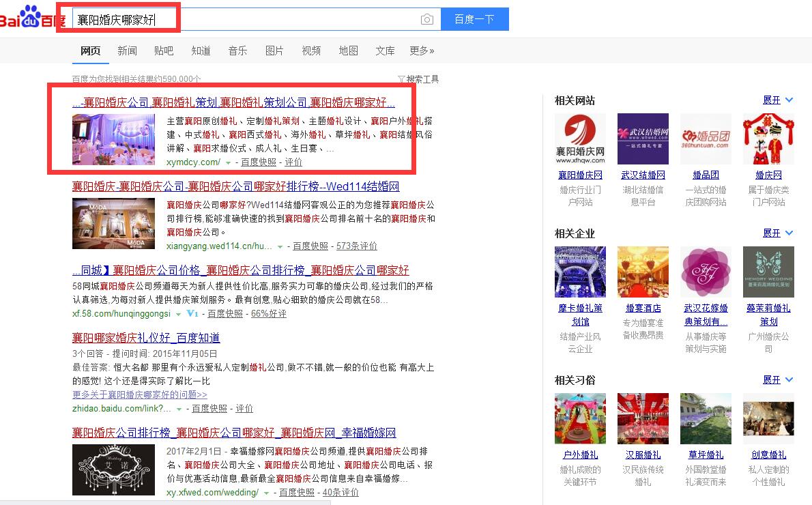Image resolution: width=812 pixels, height=505 pixels.
Task: Expand the 相关企业 section with 展开
Action: [x=778, y=233]
